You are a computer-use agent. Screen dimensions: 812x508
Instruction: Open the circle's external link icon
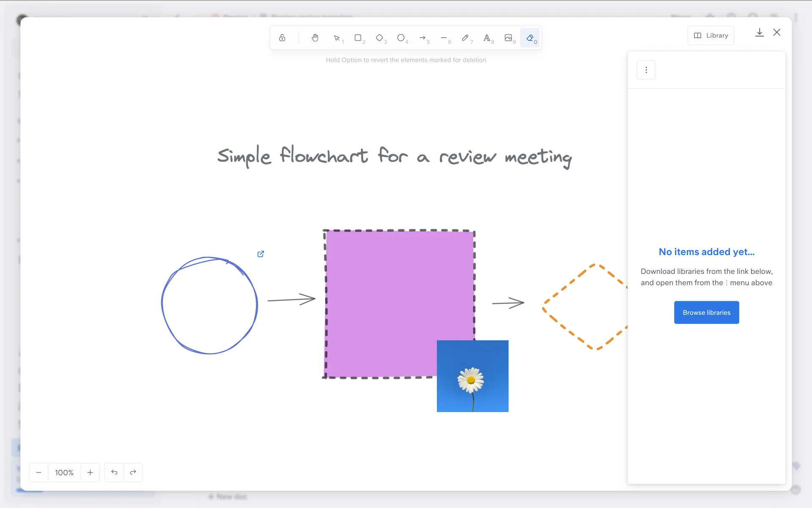pos(261,254)
